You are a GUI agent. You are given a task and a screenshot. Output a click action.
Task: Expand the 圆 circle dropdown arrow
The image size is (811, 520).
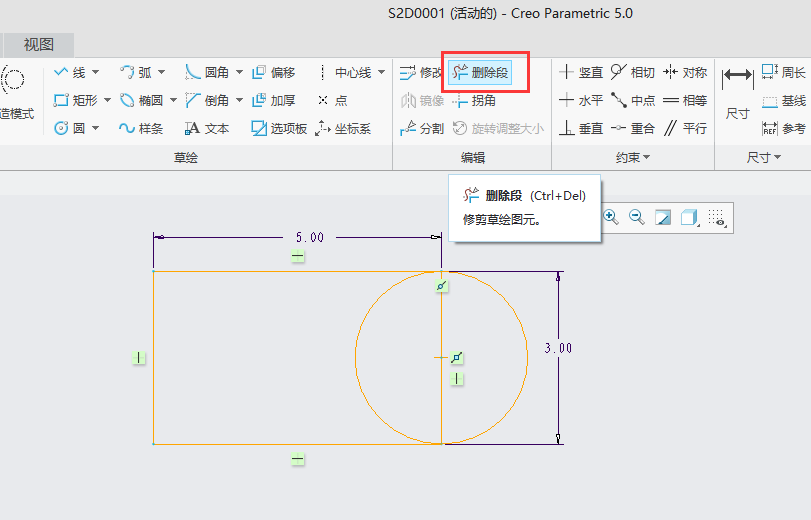coord(95,128)
